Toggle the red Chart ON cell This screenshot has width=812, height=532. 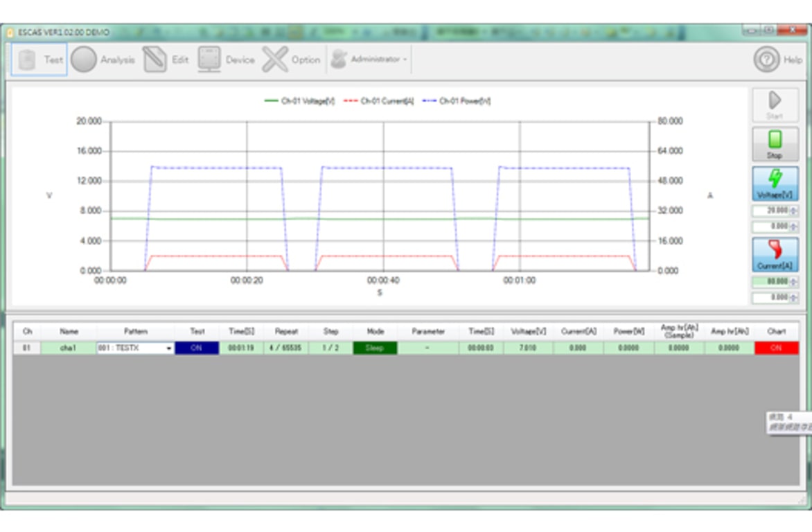point(776,348)
